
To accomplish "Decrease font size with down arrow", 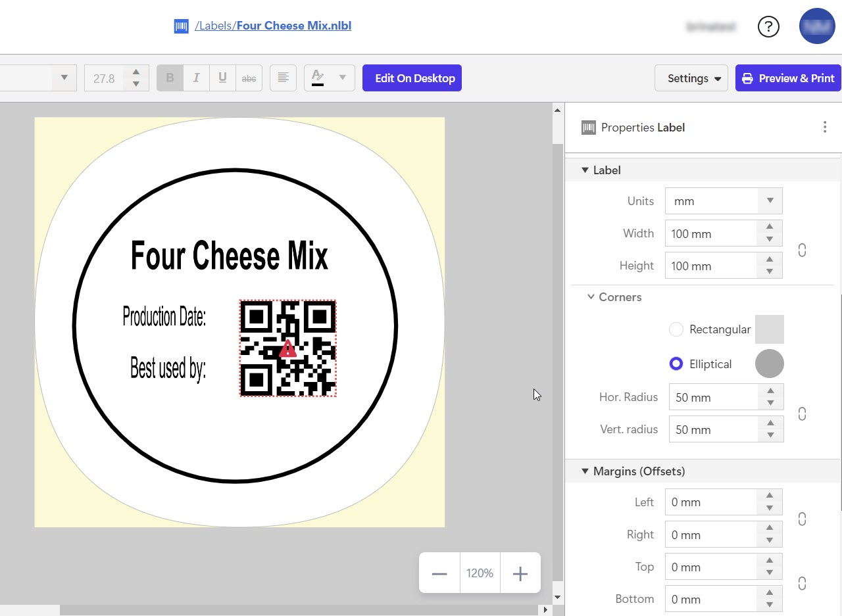I will point(136,84).
